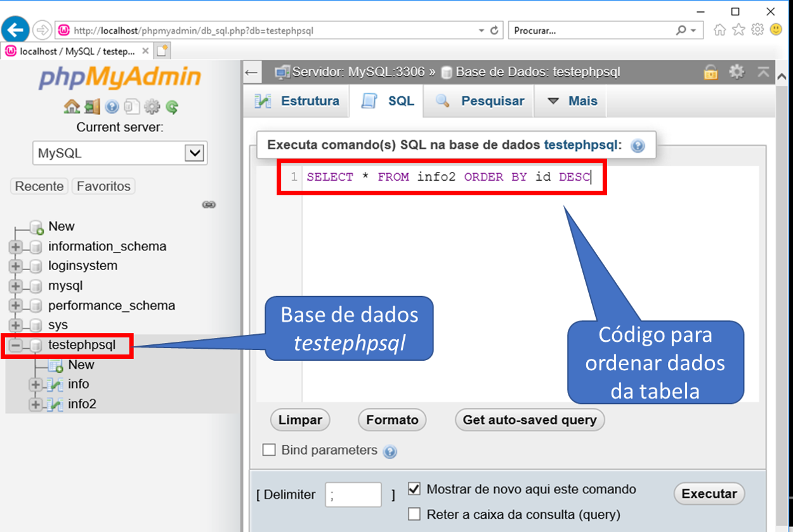
Task: Close the localhost / MySQL browser tab
Action: point(146,51)
